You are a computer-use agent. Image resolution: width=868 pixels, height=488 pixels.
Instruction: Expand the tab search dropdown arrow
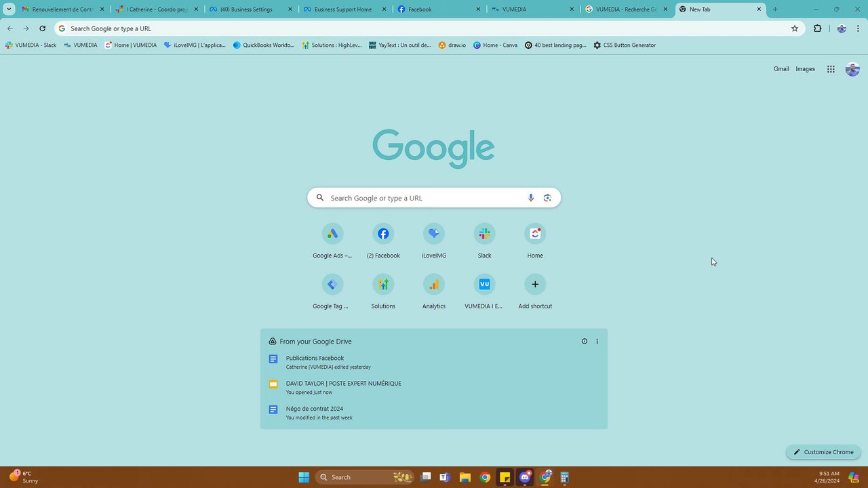pyautogui.click(x=9, y=9)
